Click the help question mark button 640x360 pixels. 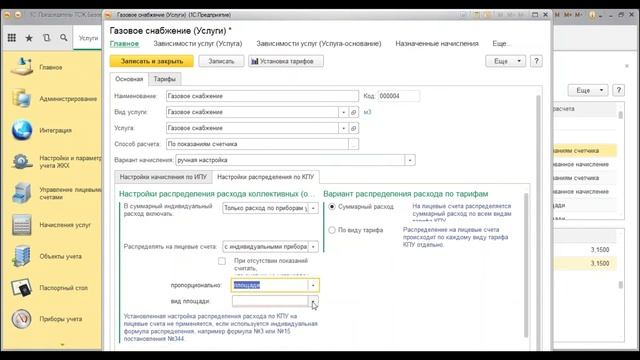click(x=536, y=61)
